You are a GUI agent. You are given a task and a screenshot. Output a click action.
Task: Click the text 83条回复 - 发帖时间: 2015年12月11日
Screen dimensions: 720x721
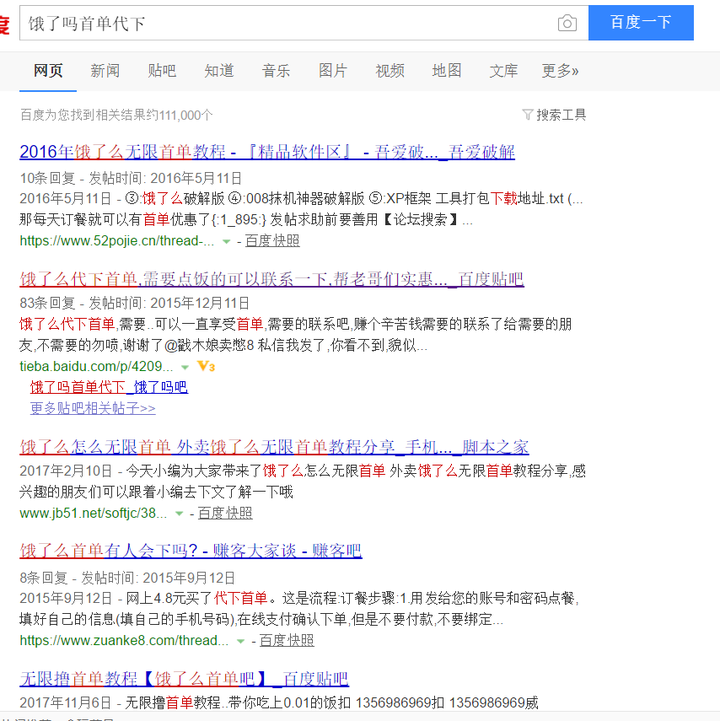(134, 303)
